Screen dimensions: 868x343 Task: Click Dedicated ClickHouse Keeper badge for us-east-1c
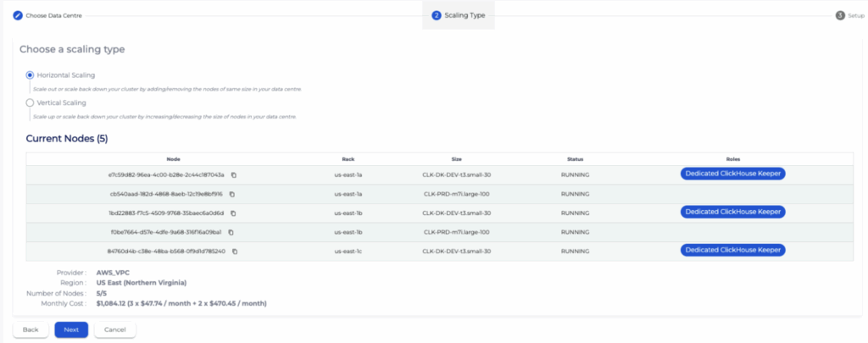coord(732,250)
